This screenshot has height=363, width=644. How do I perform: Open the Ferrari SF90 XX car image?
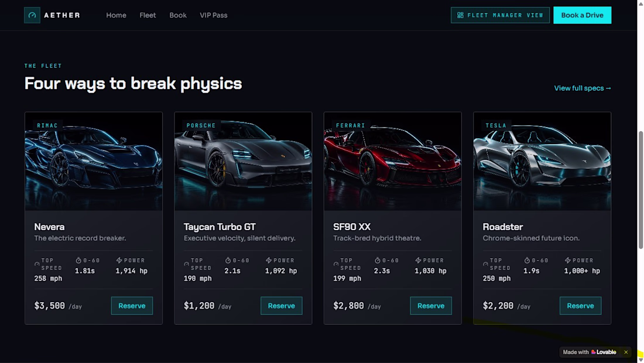pos(392,162)
